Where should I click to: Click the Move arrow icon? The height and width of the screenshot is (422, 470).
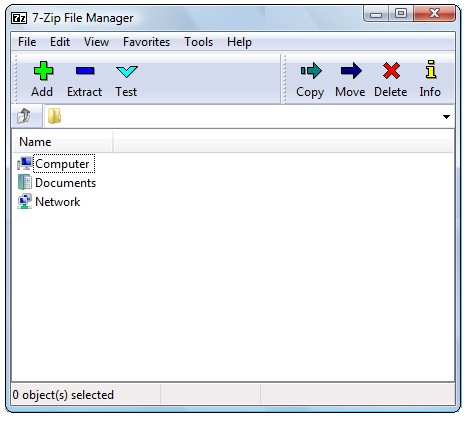coord(351,71)
